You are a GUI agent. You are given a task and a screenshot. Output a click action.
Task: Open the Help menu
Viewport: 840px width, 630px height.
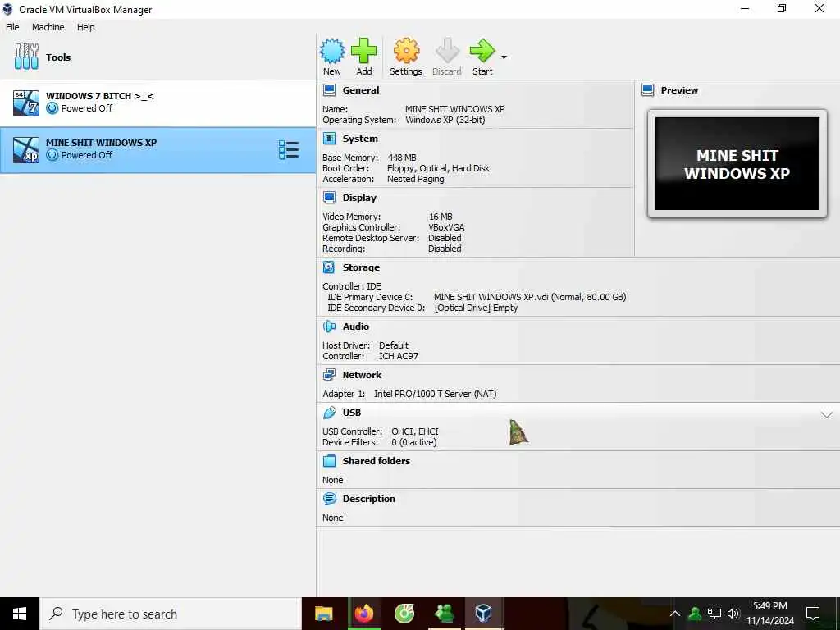tap(85, 27)
